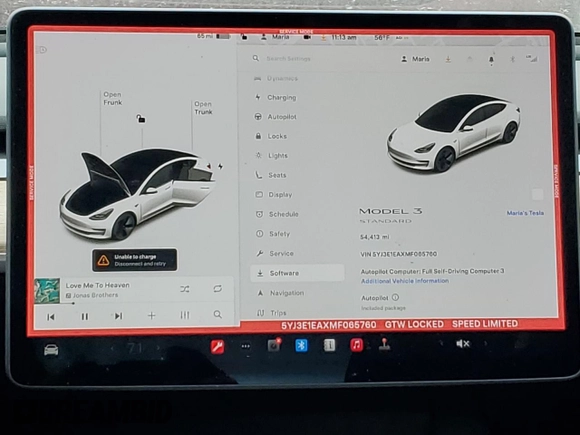Tap the VIN number text
The width and height of the screenshot is (580, 435).
[x=398, y=254]
